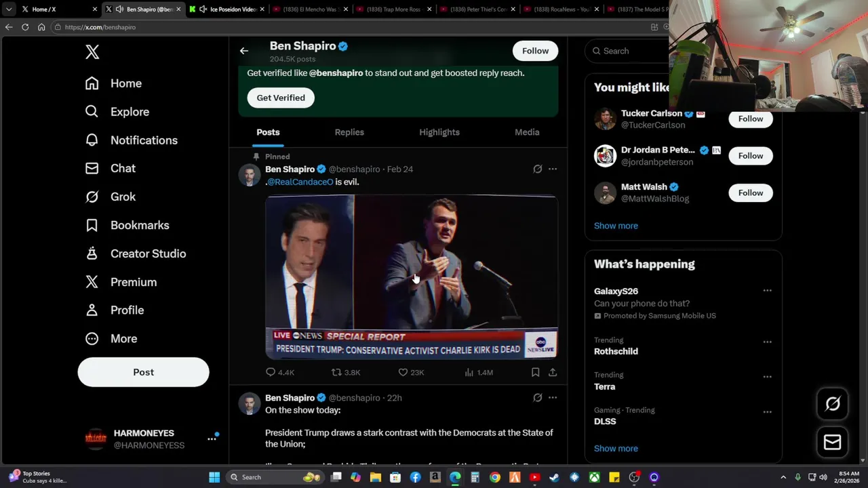The height and width of the screenshot is (488, 868).
Task: Close the Home / X browser tab
Action: pyautogui.click(x=96, y=9)
